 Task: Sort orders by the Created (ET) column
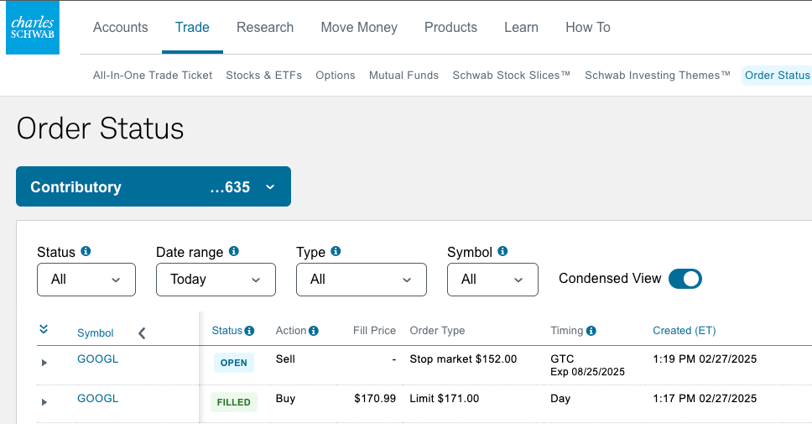point(684,331)
